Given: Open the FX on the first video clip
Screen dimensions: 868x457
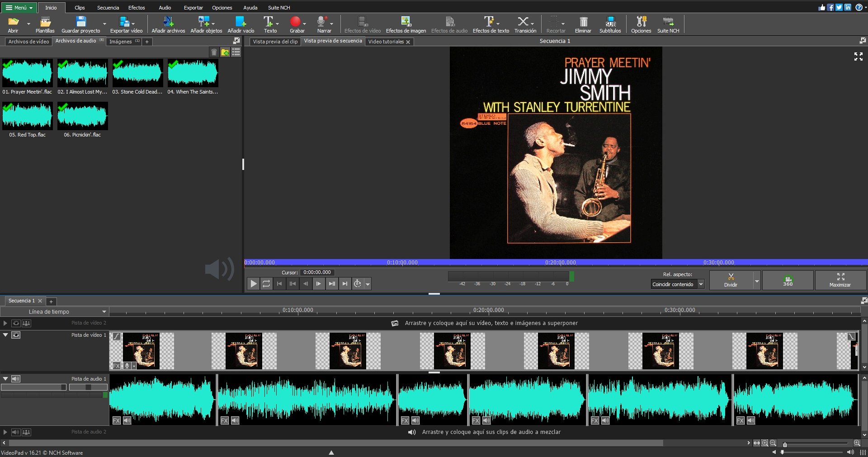Looking at the screenshot, I should (117, 366).
